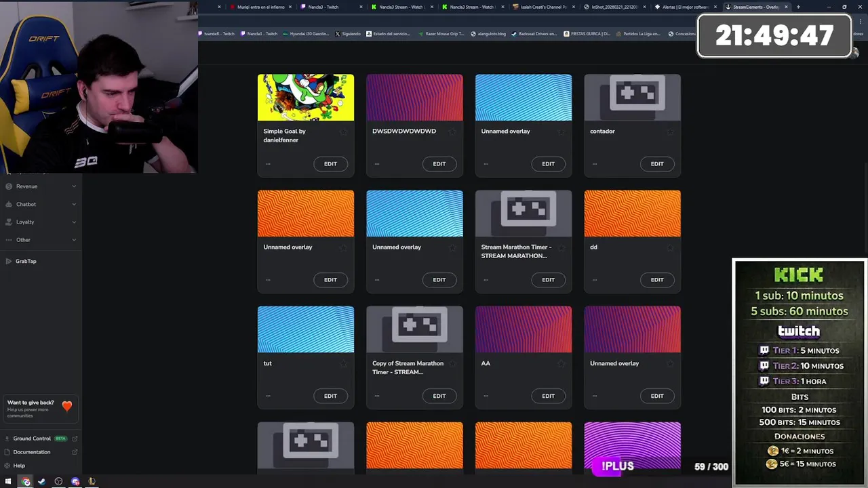Image resolution: width=868 pixels, height=488 pixels.
Task: Star the orange Unnamed overlay card
Action: pos(343,247)
